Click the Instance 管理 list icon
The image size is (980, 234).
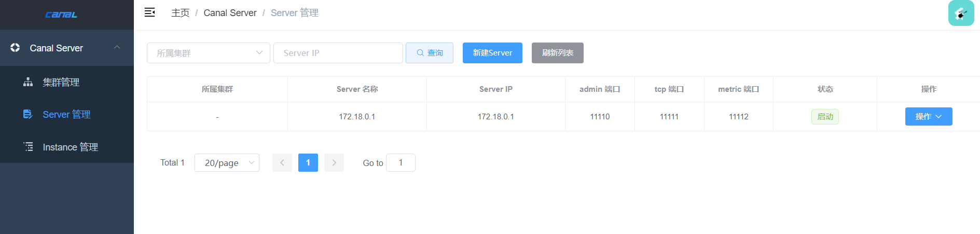(28, 147)
